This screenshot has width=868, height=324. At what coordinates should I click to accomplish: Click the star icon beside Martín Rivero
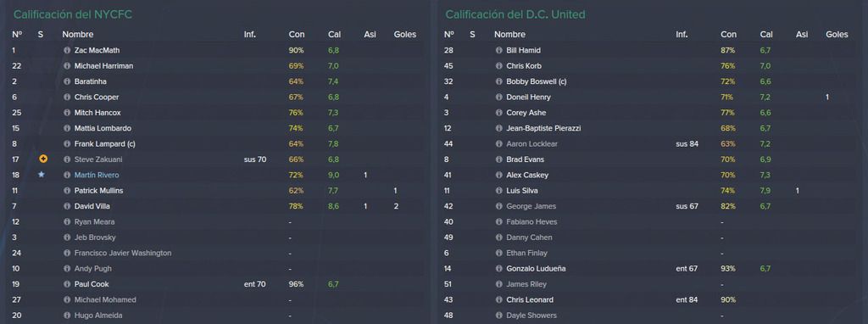(x=41, y=175)
